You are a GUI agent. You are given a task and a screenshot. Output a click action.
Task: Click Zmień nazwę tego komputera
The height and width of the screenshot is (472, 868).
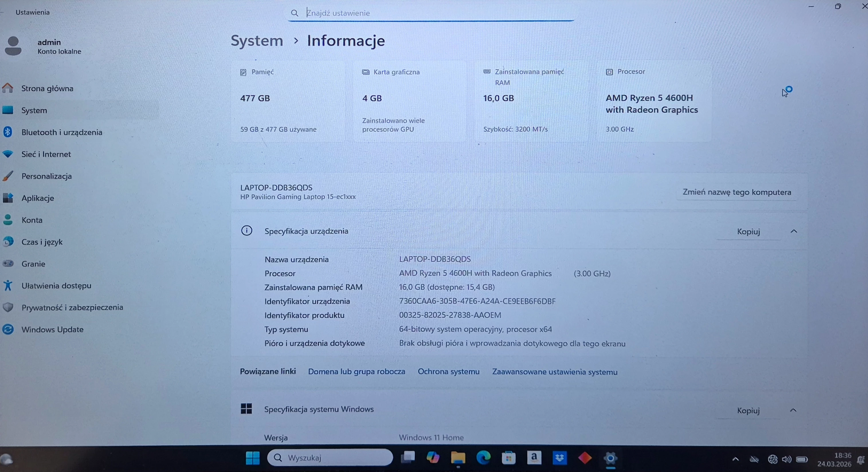(x=737, y=192)
